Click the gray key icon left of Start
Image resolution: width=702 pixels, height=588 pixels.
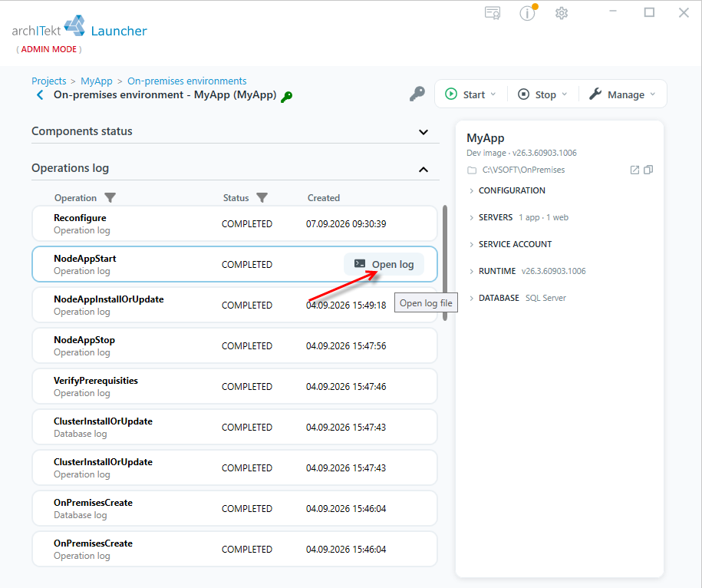(x=417, y=94)
